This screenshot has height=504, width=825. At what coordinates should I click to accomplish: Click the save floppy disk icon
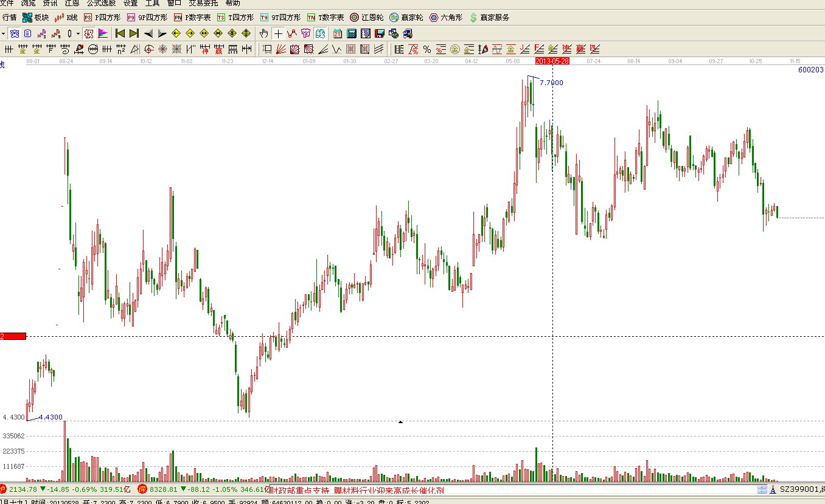[x=380, y=33]
